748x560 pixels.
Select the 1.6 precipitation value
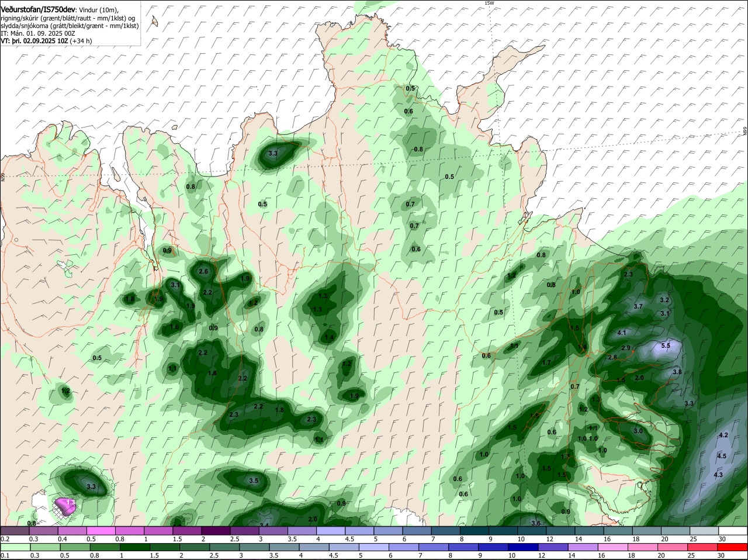(174, 327)
